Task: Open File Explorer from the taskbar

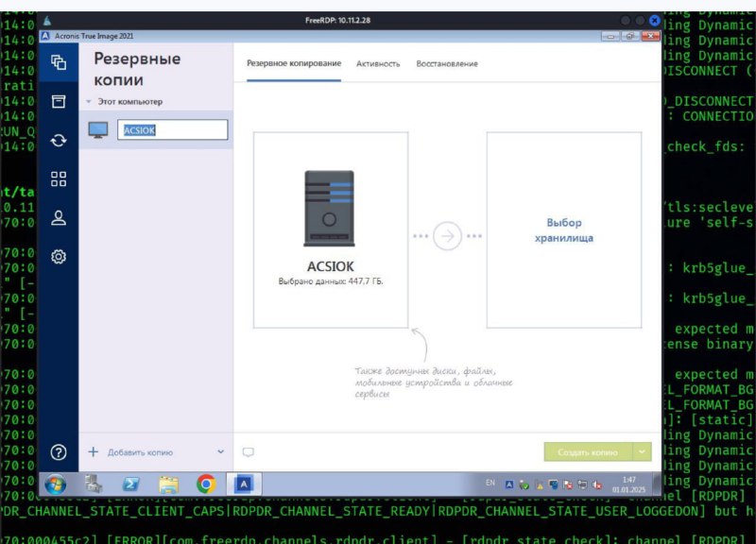Action: [168, 484]
